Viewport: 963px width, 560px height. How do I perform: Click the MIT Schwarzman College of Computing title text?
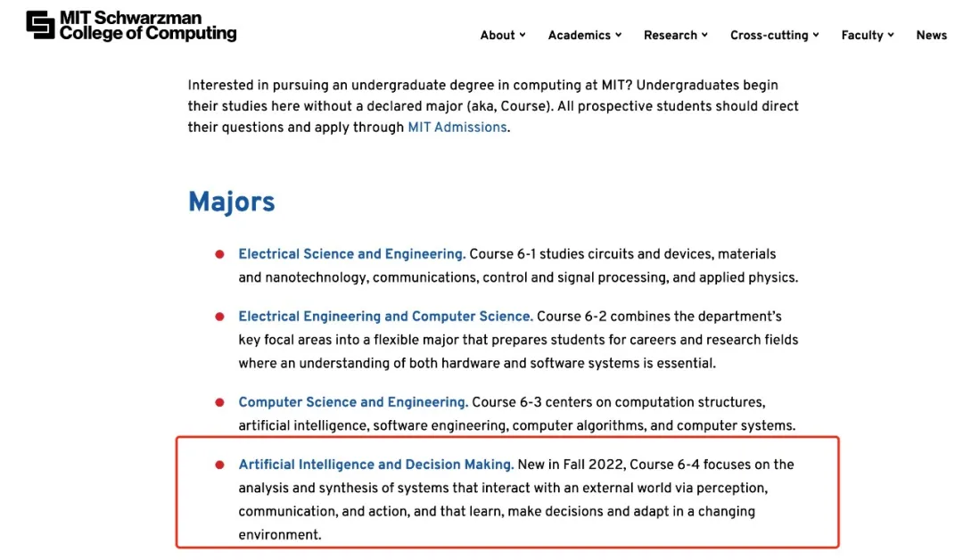(148, 26)
